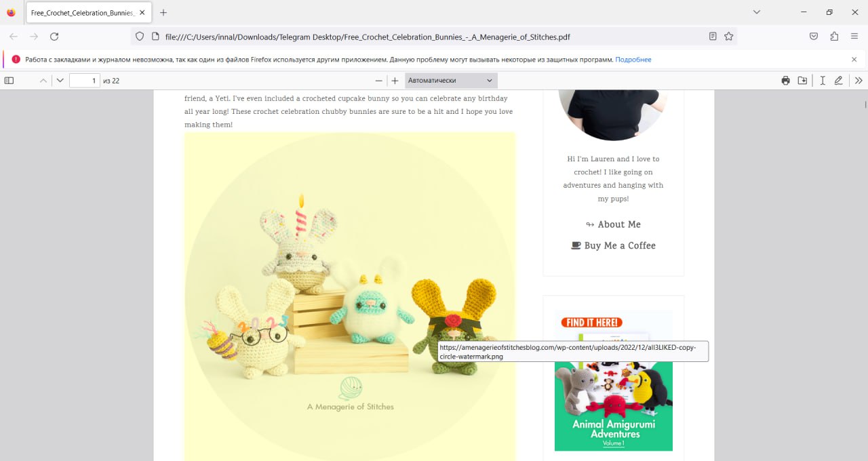Open PDF viewer more tools chevrons
The image size is (868, 461).
coord(859,81)
